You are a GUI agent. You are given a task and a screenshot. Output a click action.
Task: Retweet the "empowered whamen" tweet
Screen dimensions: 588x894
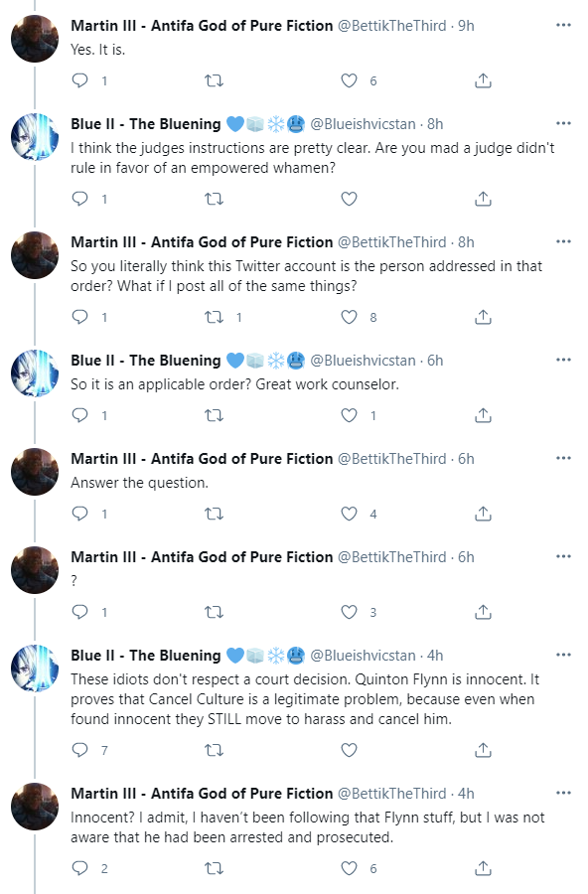point(214,199)
